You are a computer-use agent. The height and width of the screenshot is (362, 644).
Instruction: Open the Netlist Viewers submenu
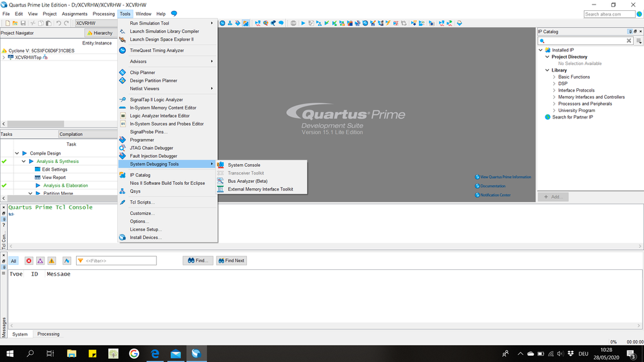[167, 89]
